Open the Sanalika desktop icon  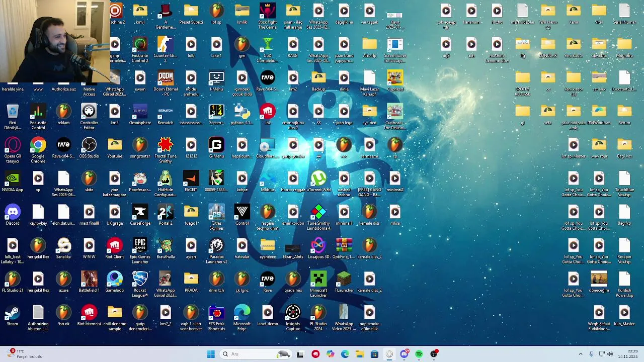(63, 249)
